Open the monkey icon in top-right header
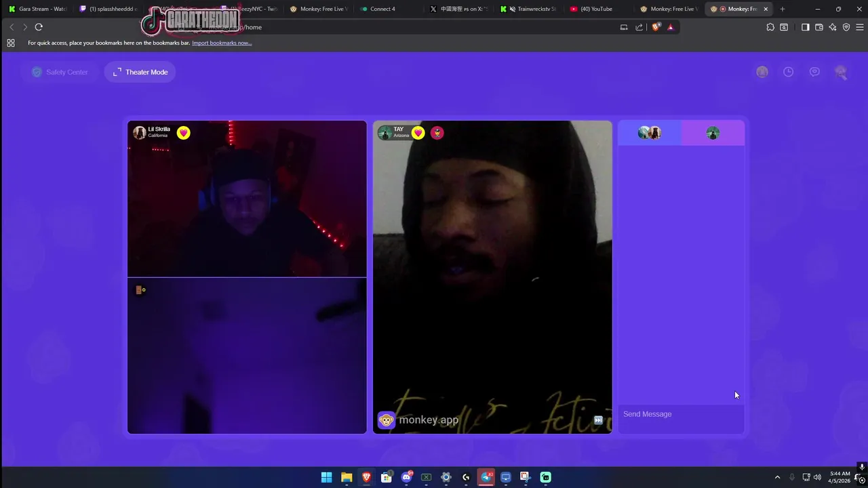This screenshot has height=488, width=868. (841, 72)
